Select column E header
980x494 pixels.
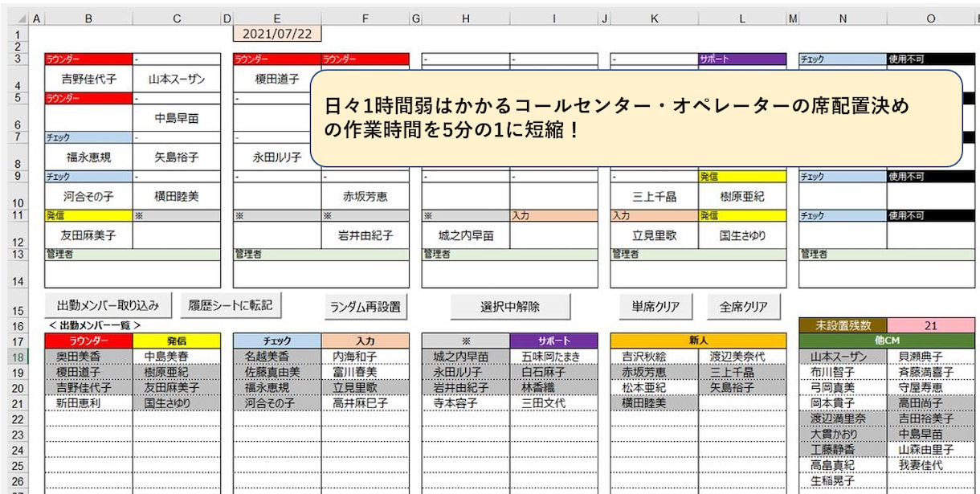pos(277,18)
